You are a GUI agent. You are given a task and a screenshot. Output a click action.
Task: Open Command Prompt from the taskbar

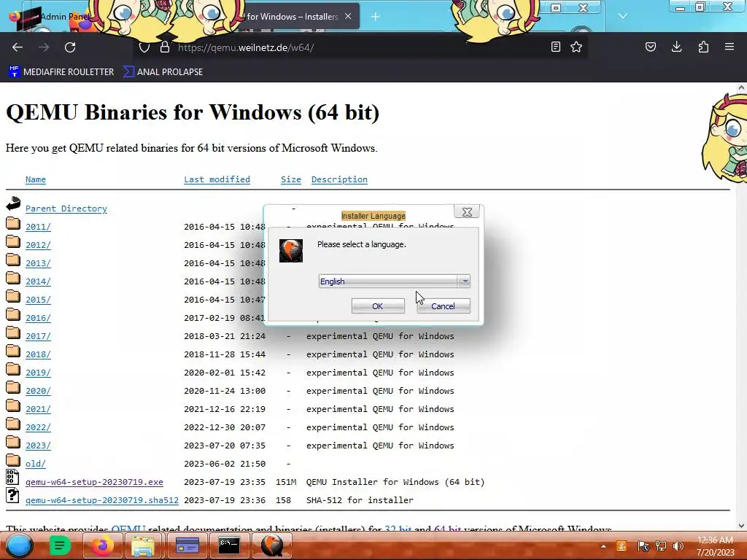click(228, 545)
